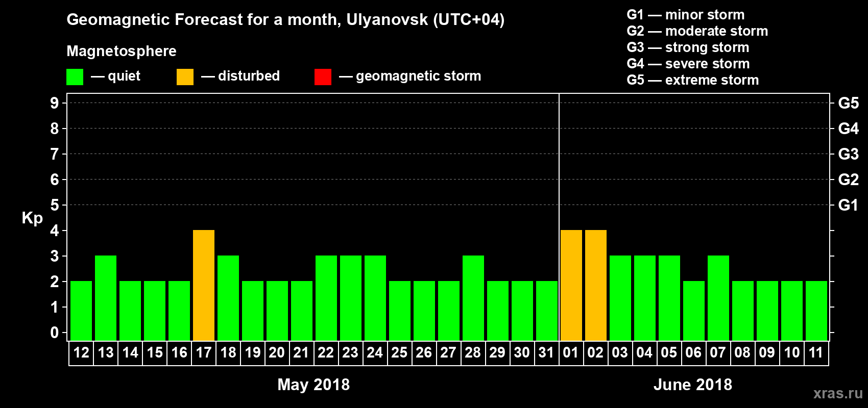The width and height of the screenshot is (868, 408).
Task: Click date label 11 under June
Action: click(x=816, y=352)
